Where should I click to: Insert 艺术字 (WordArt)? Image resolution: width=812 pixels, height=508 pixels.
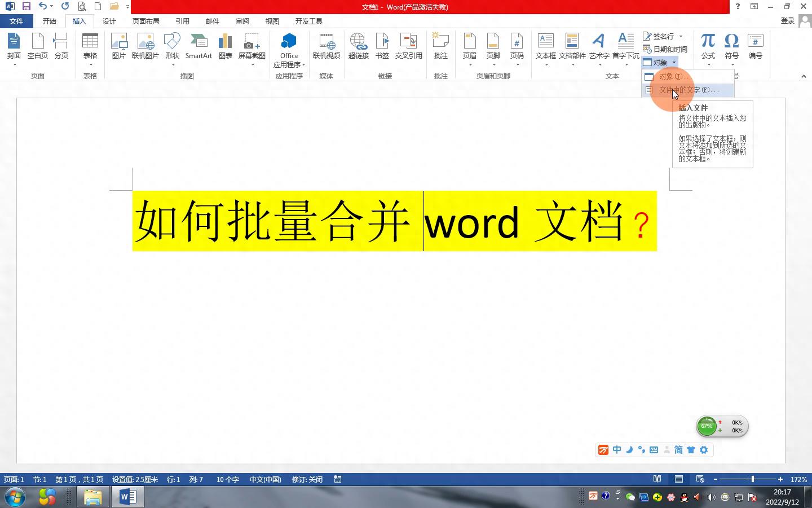[598, 45]
